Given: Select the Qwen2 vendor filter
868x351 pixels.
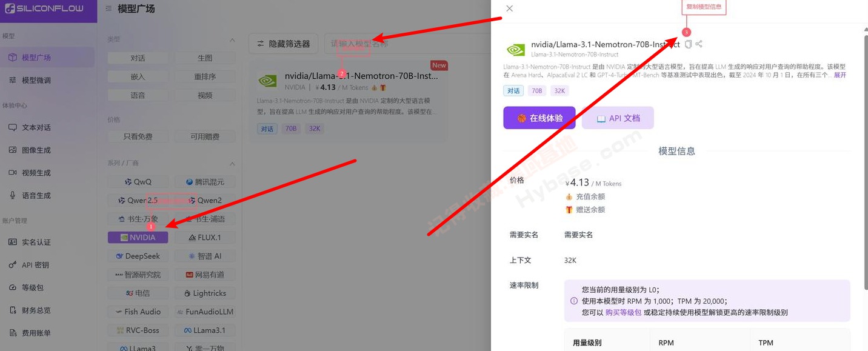Looking at the screenshot, I should pyautogui.click(x=205, y=201).
